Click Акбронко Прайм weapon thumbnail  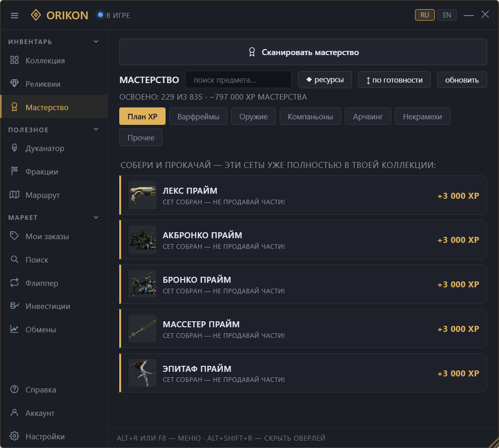[x=142, y=240]
